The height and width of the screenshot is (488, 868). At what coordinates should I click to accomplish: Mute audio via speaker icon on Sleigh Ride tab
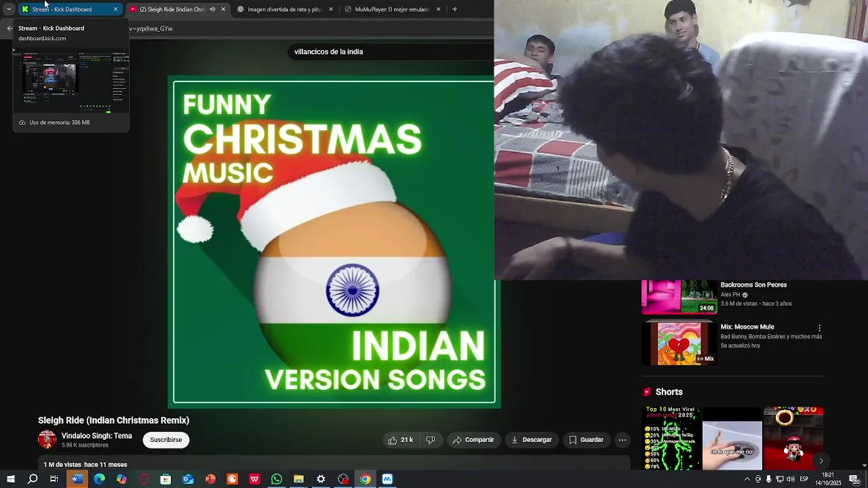click(212, 9)
